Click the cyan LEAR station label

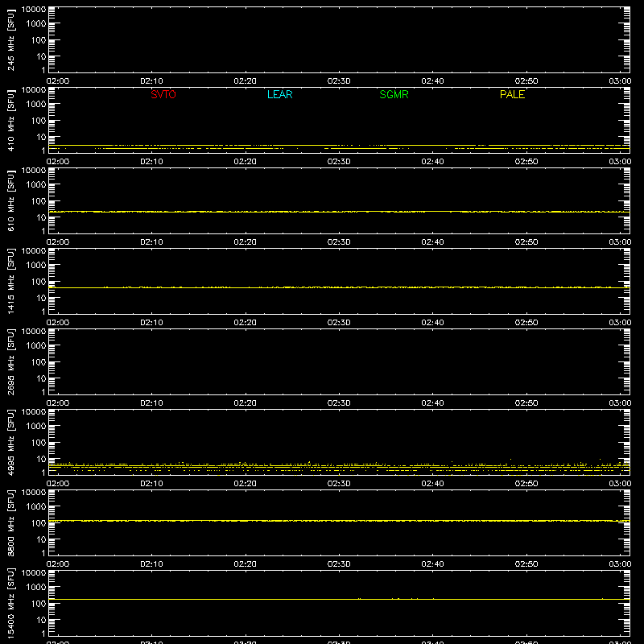[279, 94]
